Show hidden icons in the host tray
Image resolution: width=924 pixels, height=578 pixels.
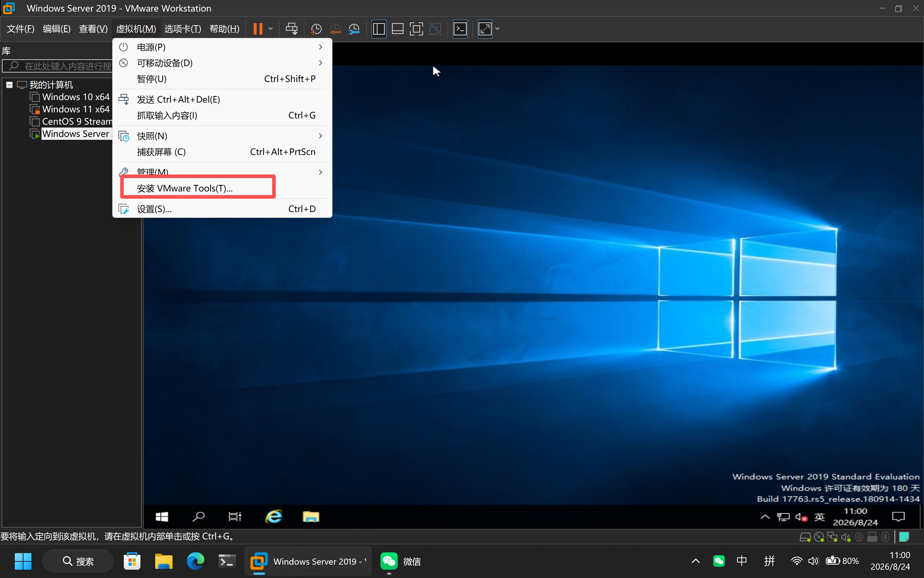point(696,561)
